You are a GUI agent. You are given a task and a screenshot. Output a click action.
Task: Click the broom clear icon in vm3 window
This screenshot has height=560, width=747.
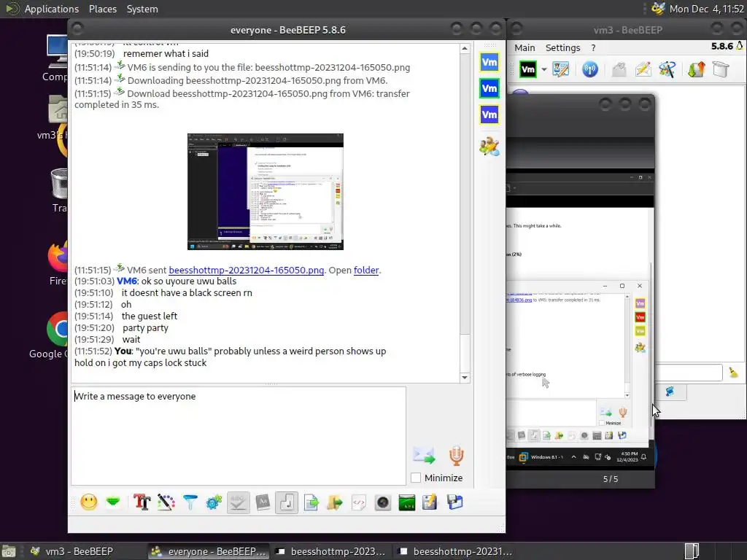point(733,373)
